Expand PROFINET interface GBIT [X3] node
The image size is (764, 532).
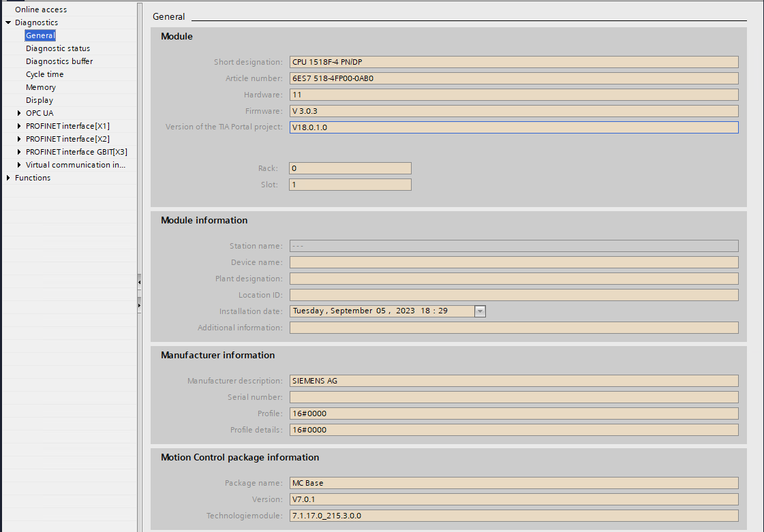click(19, 152)
